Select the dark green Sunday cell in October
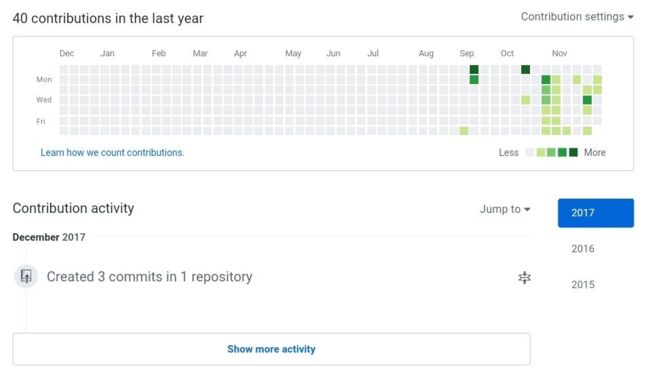 pos(525,69)
